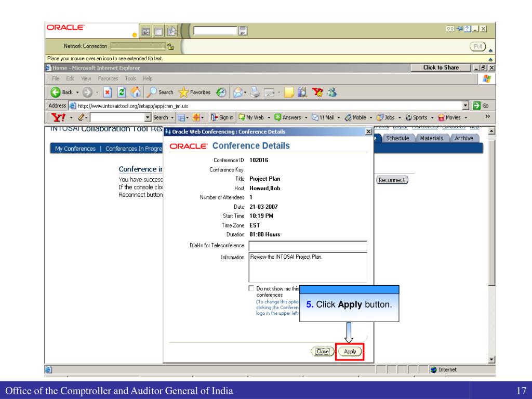This screenshot has height=399, width=532.
Task: Click the Yahoo toolbar pencil icon
Action: tap(81, 117)
